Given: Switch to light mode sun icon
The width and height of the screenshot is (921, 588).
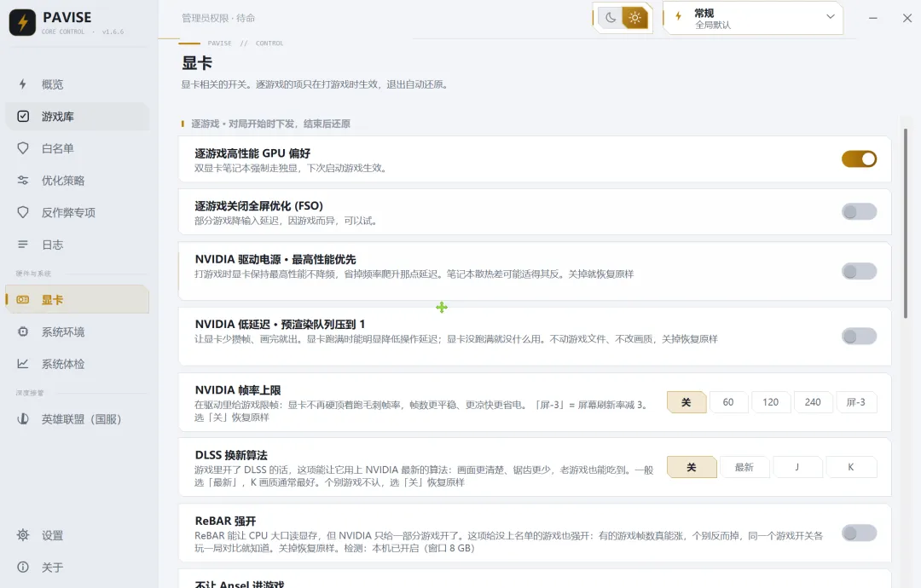Looking at the screenshot, I should pos(635,18).
